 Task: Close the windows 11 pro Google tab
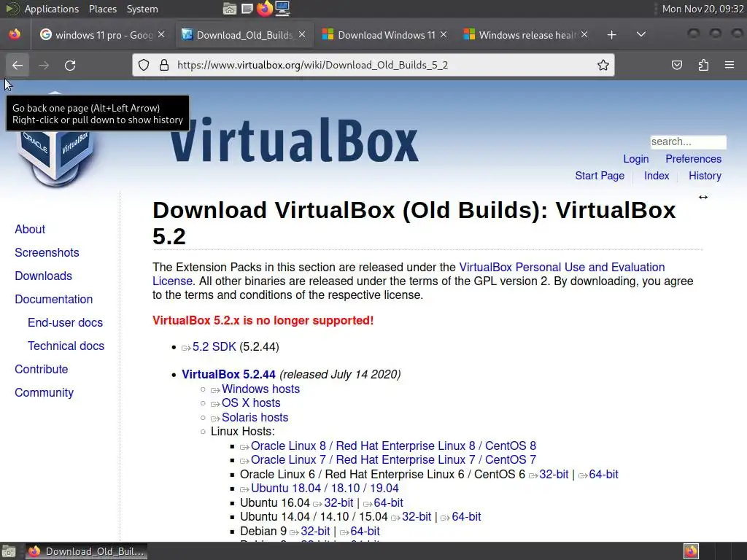coord(161,35)
